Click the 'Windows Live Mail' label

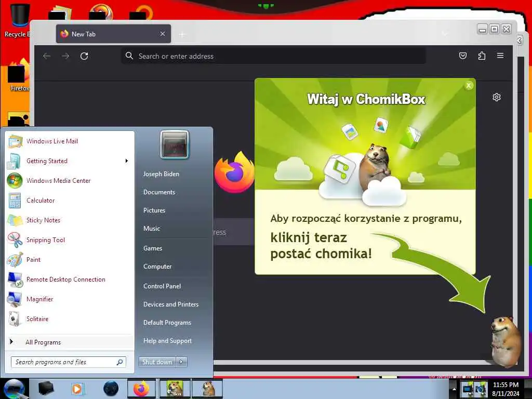tap(52, 141)
